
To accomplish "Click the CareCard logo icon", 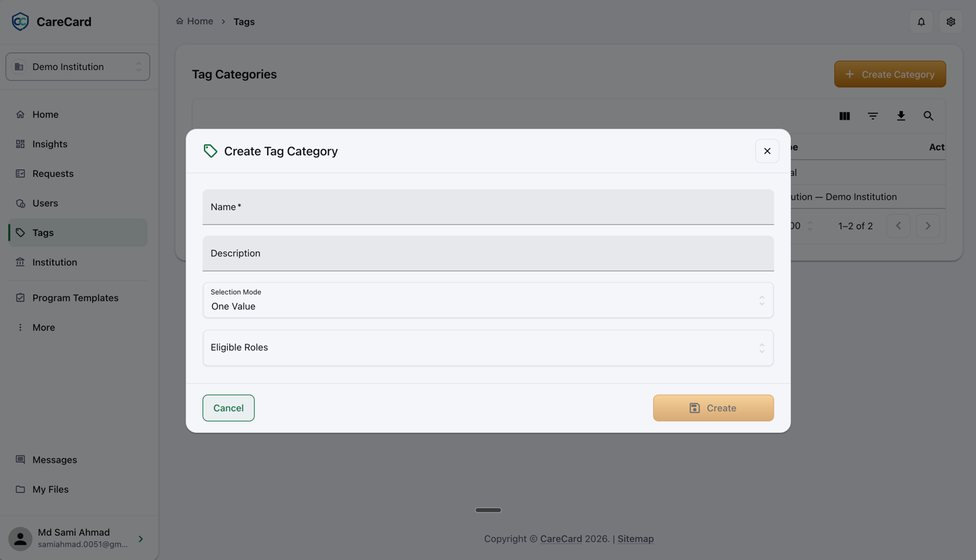I will [20, 22].
